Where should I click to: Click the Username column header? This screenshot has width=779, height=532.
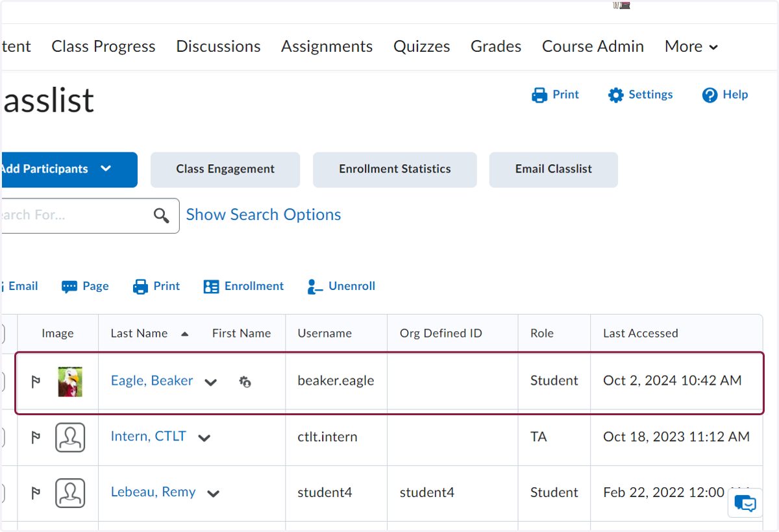click(x=325, y=333)
